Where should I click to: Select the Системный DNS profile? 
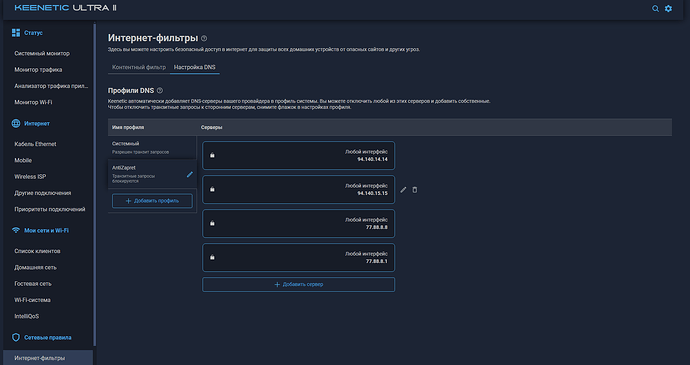click(152, 147)
